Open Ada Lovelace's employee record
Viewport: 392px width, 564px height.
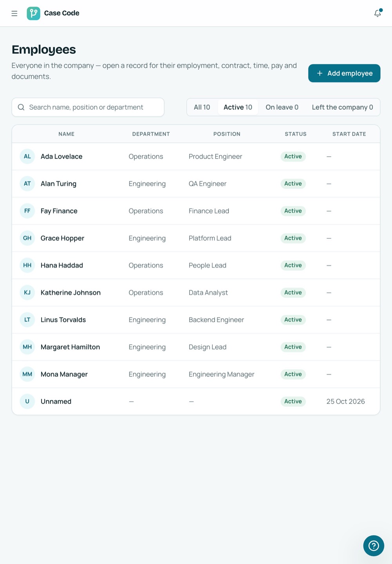coord(196,156)
